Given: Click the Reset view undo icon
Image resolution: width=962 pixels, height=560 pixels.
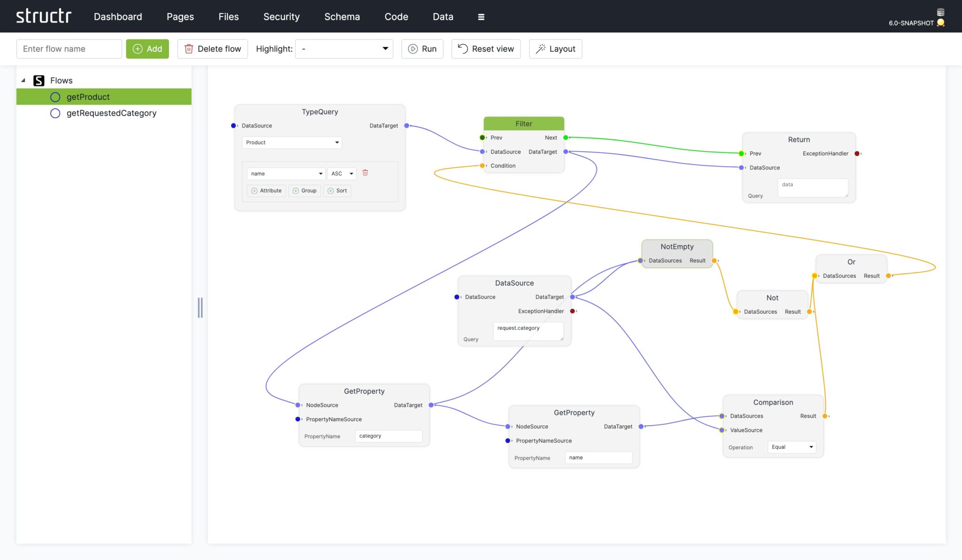Looking at the screenshot, I should point(462,48).
